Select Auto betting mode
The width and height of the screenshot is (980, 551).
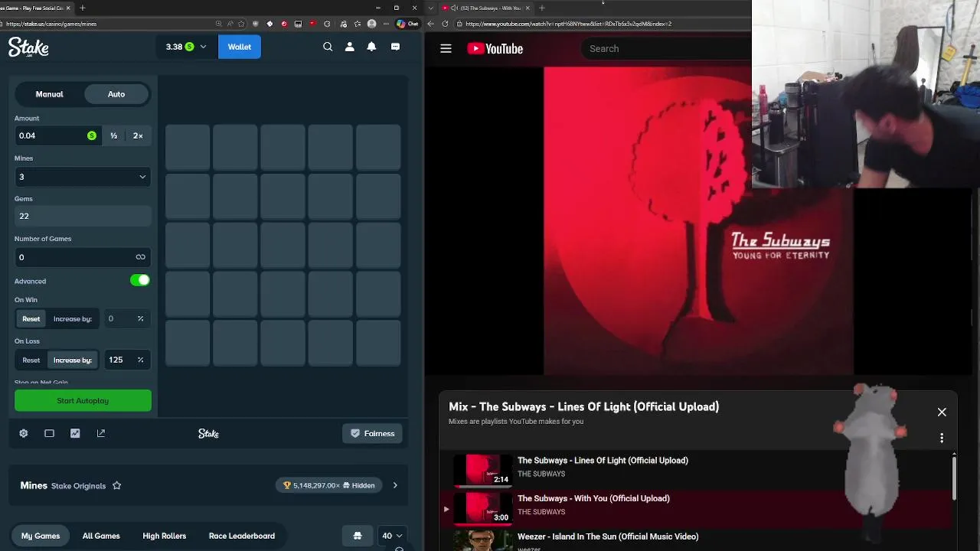(x=116, y=94)
